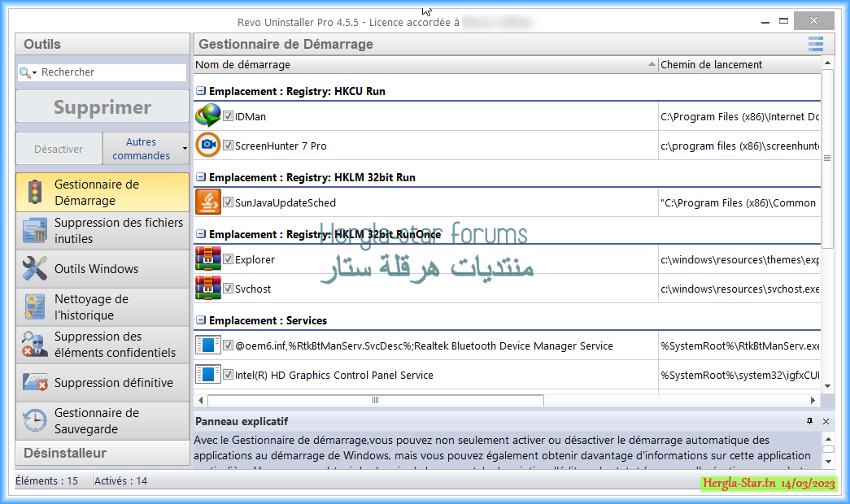
Task: Click the Éléments : 15 status entry
Action: pos(46,480)
